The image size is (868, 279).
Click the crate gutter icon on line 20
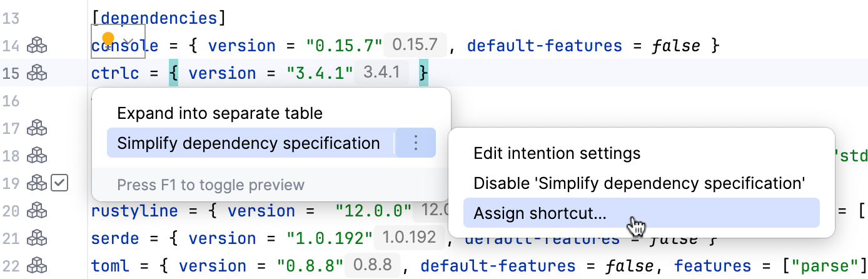tap(37, 211)
